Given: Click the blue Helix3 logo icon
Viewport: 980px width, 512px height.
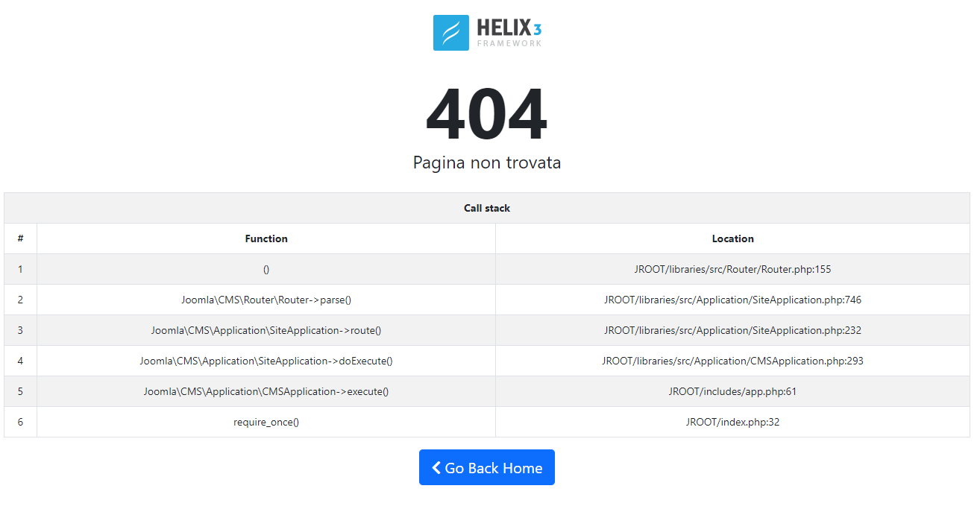Looking at the screenshot, I should pyautogui.click(x=450, y=33).
